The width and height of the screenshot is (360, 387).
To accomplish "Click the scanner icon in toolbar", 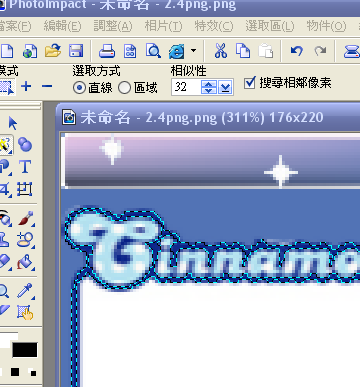I will pos(352,52).
